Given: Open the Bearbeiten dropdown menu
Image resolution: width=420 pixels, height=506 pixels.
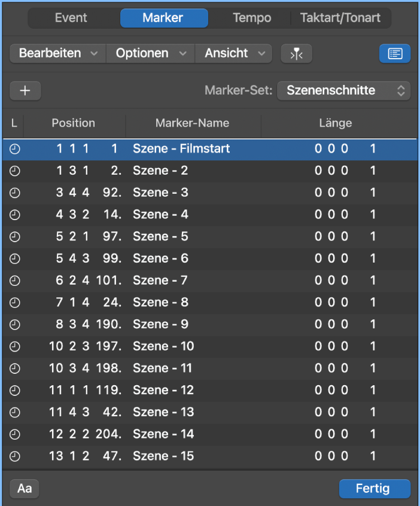Looking at the screenshot, I should [57, 53].
